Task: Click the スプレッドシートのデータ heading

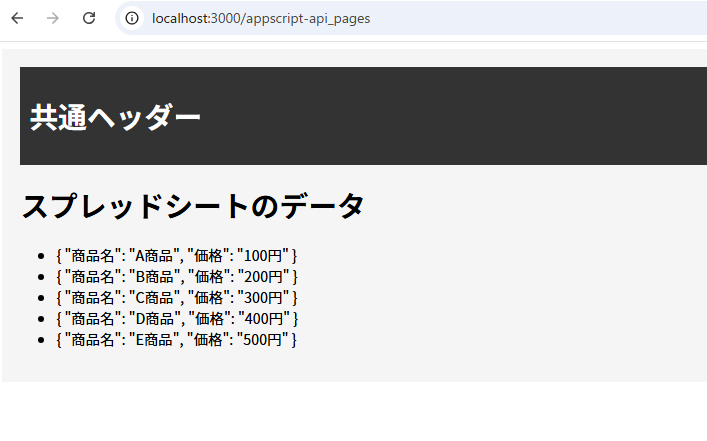Action: [193, 206]
